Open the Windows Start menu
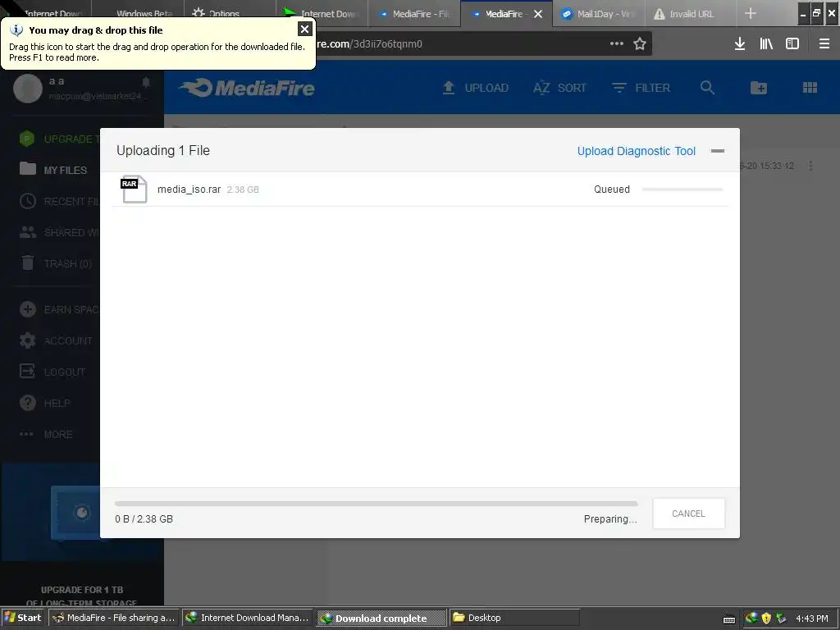 [x=23, y=618]
